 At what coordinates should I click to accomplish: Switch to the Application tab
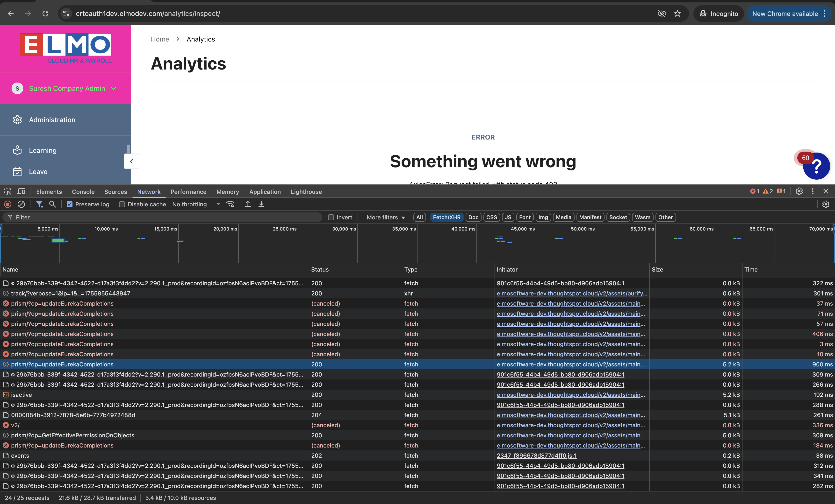coord(265,192)
